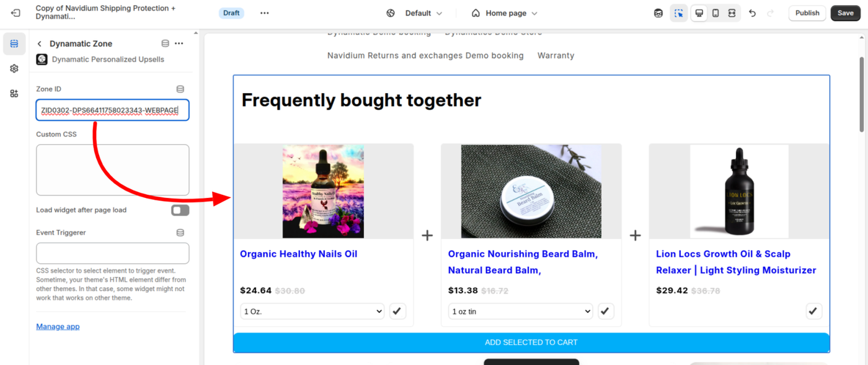This screenshot has width=868, height=365.
Task: Switch to desktop preview
Action: [x=699, y=13]
